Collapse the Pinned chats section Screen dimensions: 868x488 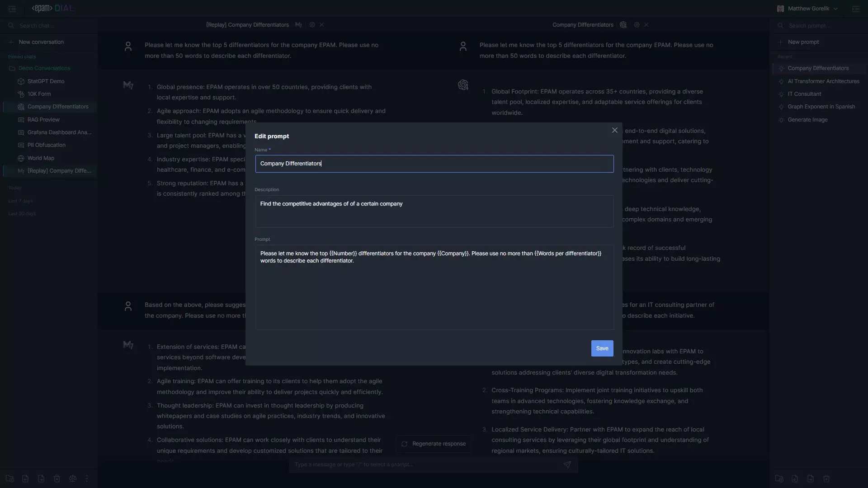coord(22,56)
